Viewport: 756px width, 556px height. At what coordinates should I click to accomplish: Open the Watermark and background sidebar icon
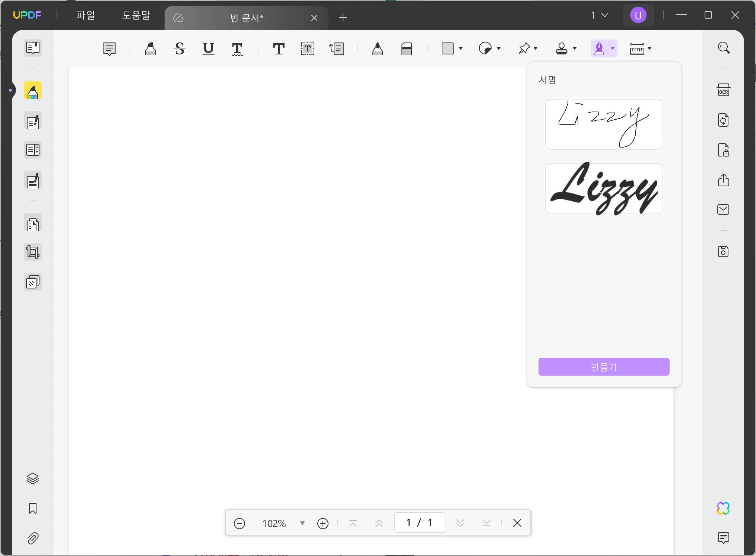tap(33, 282)
